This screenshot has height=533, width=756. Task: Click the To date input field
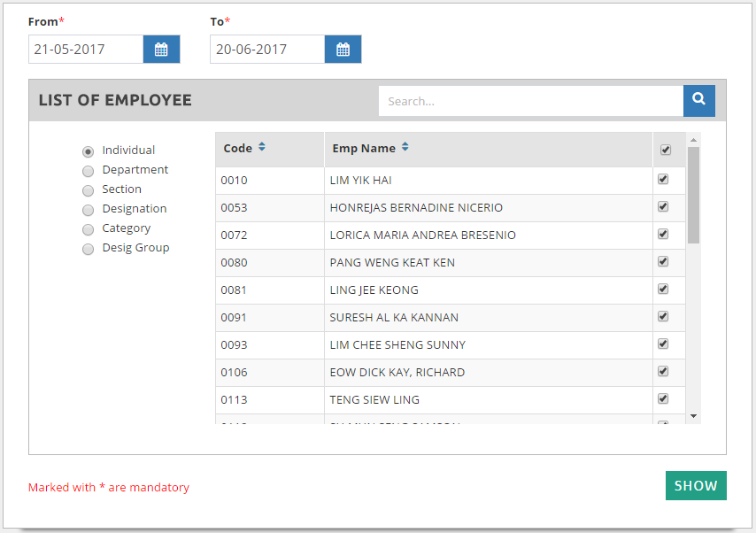pos(267,50)
